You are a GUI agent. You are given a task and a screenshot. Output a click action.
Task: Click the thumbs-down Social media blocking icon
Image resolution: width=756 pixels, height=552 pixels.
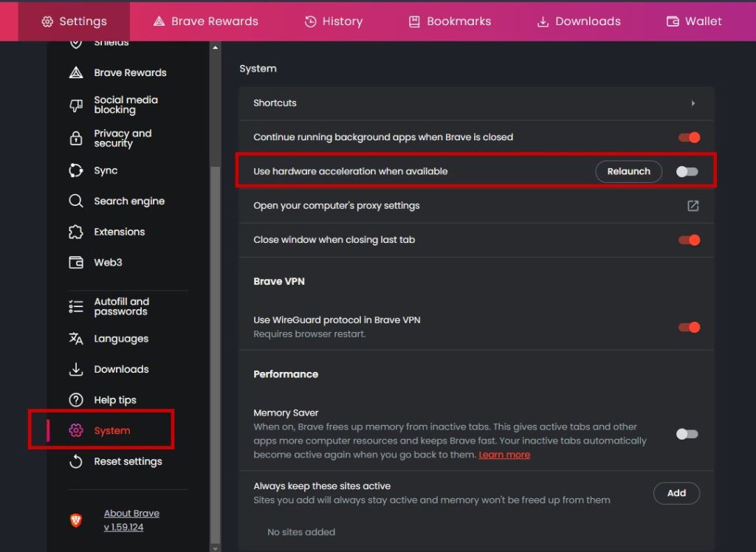[x=76, y=105]
